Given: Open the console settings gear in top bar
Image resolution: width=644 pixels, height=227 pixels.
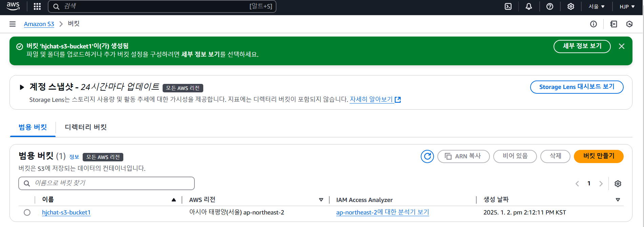Looking at the screenshot, I should coord(571,6).
